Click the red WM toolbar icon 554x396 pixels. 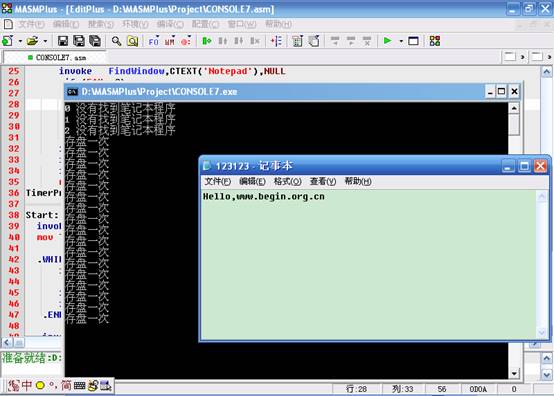170,41
